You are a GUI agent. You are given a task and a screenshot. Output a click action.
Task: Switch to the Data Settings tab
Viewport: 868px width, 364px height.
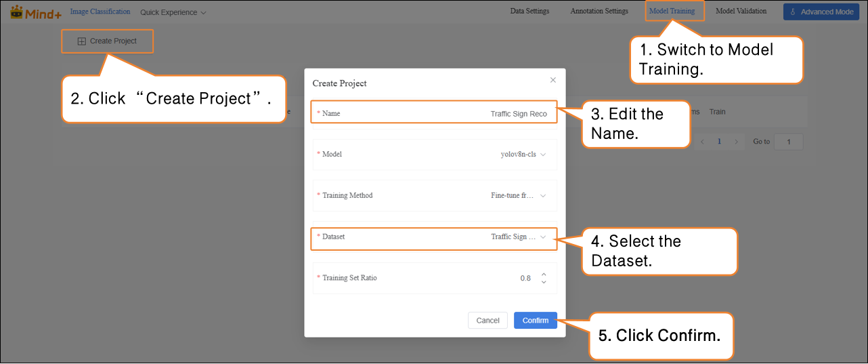point(529,12)
